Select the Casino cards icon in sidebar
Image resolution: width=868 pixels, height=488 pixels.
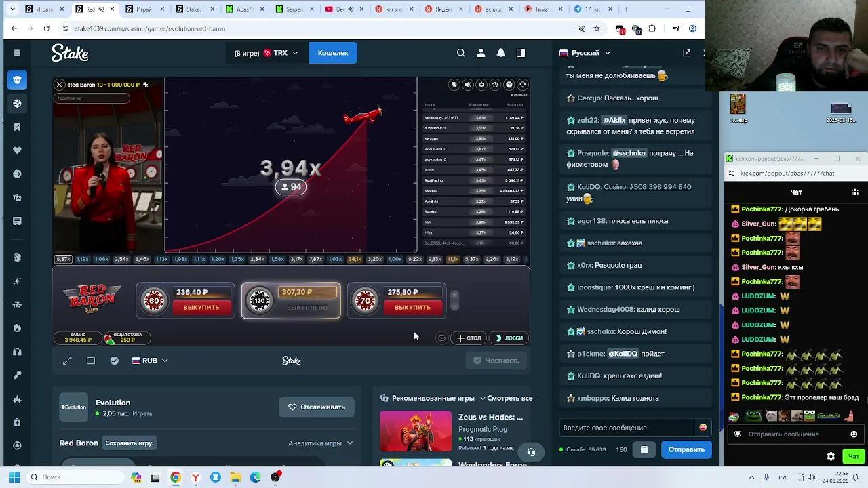[17, 80]
